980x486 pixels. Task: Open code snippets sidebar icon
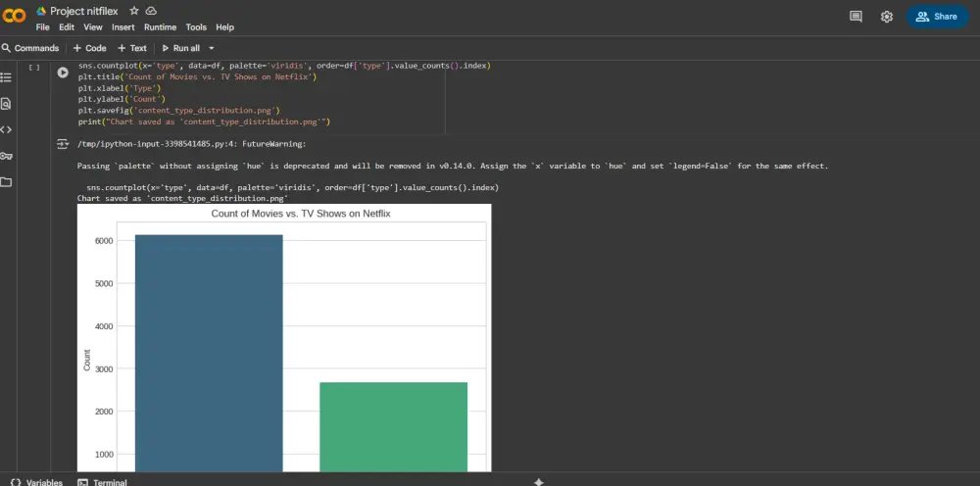pos(6,130)
